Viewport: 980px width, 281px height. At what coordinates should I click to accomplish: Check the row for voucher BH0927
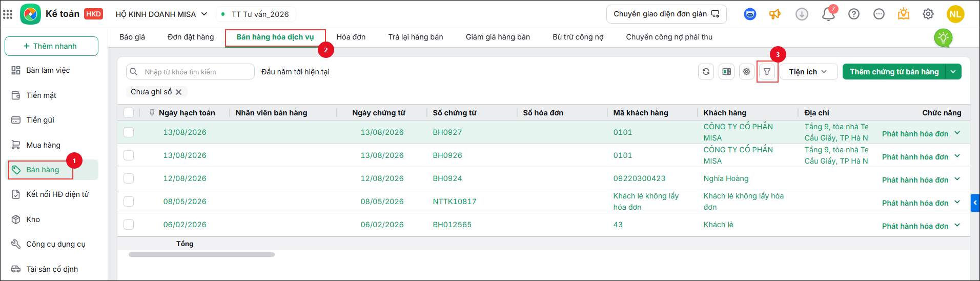click(x=129, y=132)
